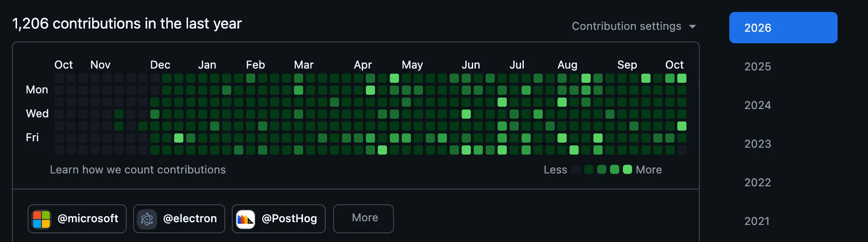Select the 'Jul' month label
The image size is (868, 242).
point(517,65)
